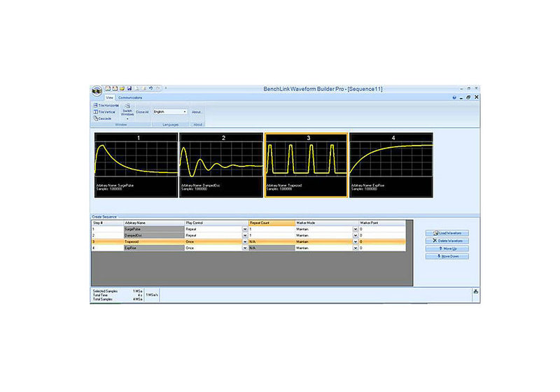Click the About button in ribbon
Image resolution: width=560 pixels, height=392 pixels.
(x=197, y=112)
